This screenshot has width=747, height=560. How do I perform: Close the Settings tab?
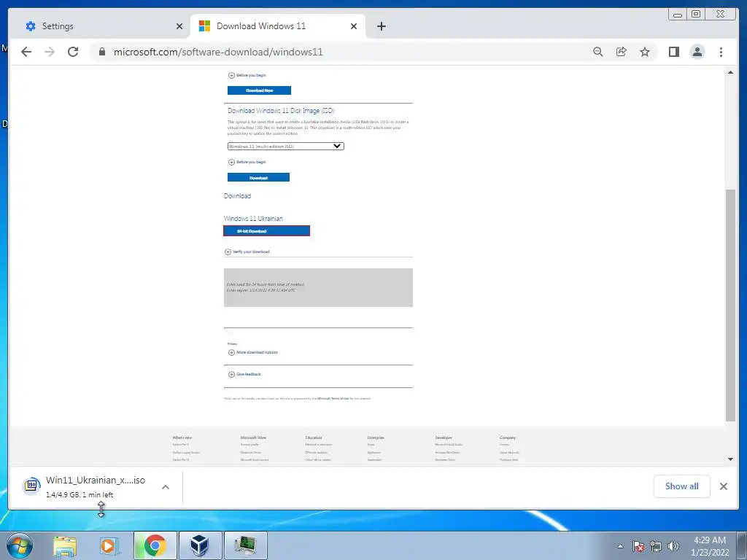point(179,26)
